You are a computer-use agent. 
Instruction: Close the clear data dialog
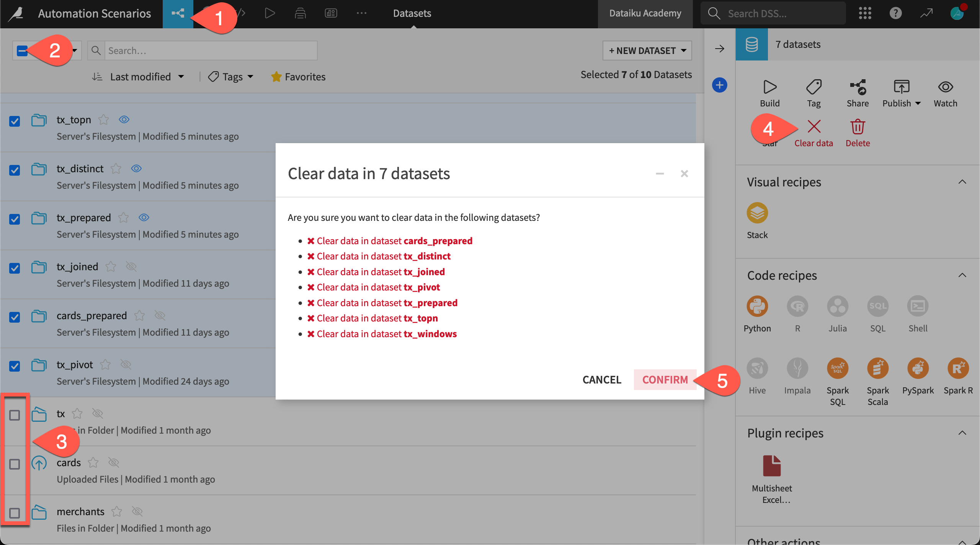[684, 174]
